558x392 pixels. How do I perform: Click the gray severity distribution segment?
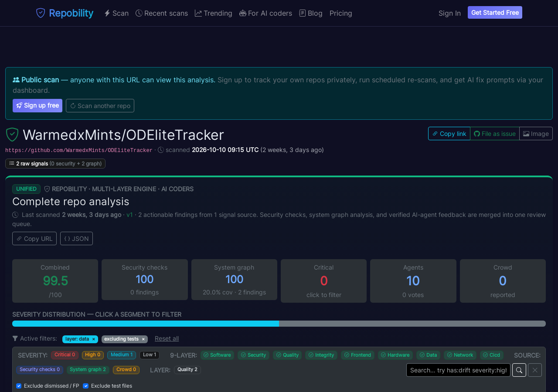point(412,324)
